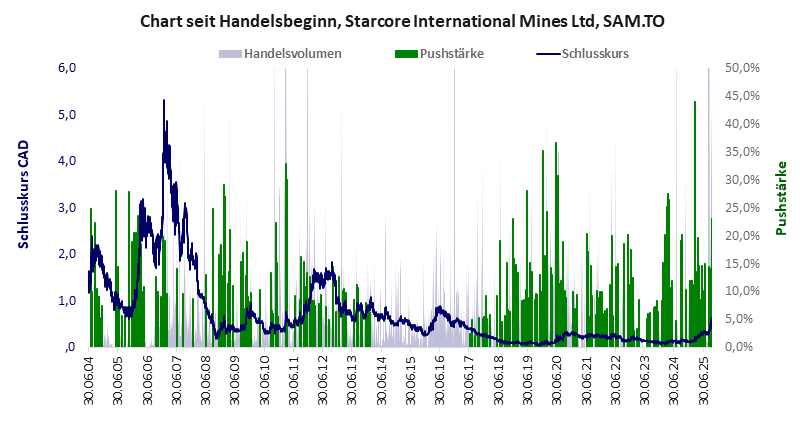Image resolution: width=806 pixels, height=428 pixels.
Task: Select the Handelsvolumen legend label
Action: [x=294, y=54]
